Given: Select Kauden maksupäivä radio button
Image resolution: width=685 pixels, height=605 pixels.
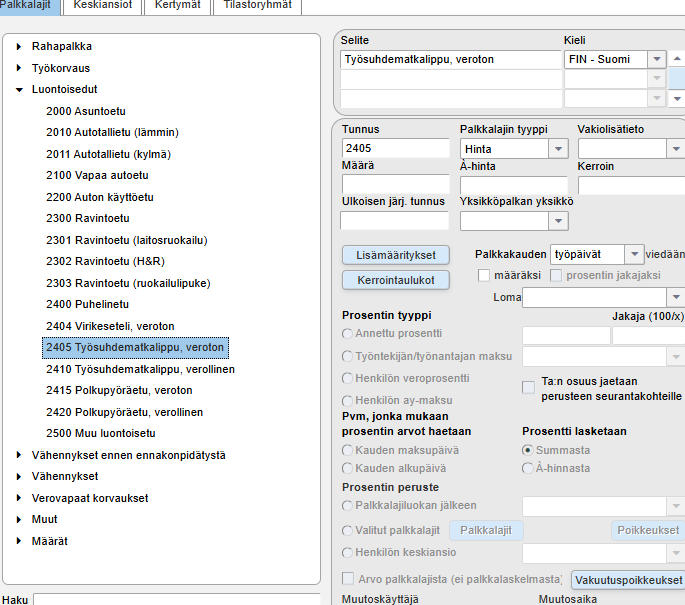Looking at the screenshot, I should tap(347, 450).
